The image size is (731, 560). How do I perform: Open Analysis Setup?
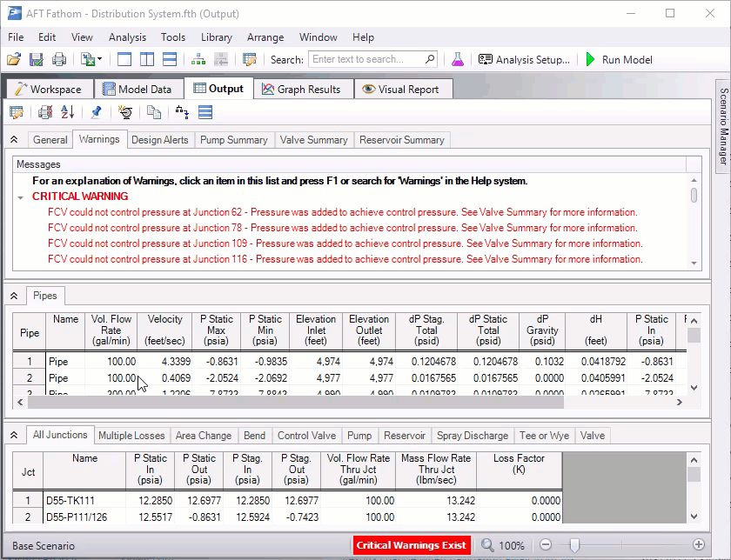click(524, 60)
